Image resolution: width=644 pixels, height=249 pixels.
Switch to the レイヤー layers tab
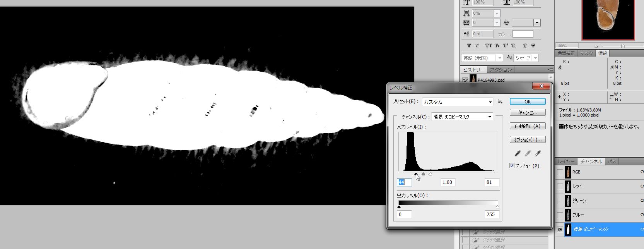[566, 161]
